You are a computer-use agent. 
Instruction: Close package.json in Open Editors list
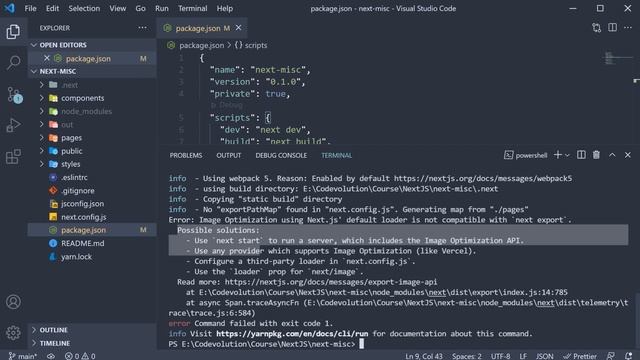point(47,58)
